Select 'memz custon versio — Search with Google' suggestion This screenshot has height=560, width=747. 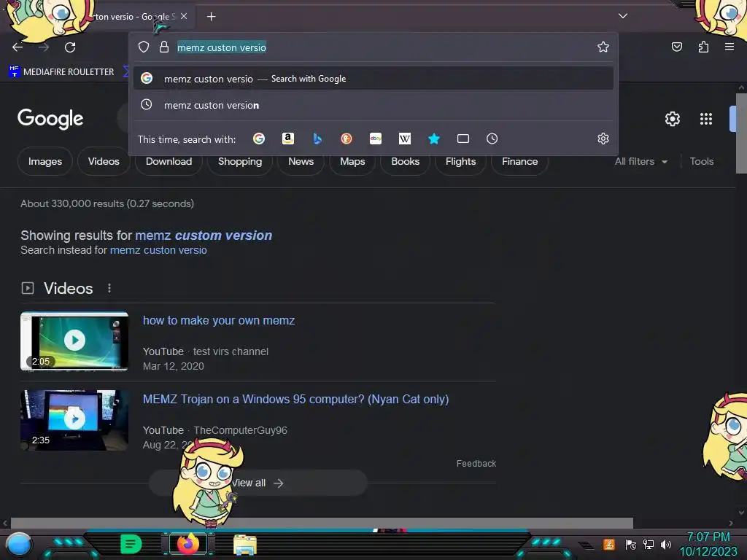(x=373, y=79)
